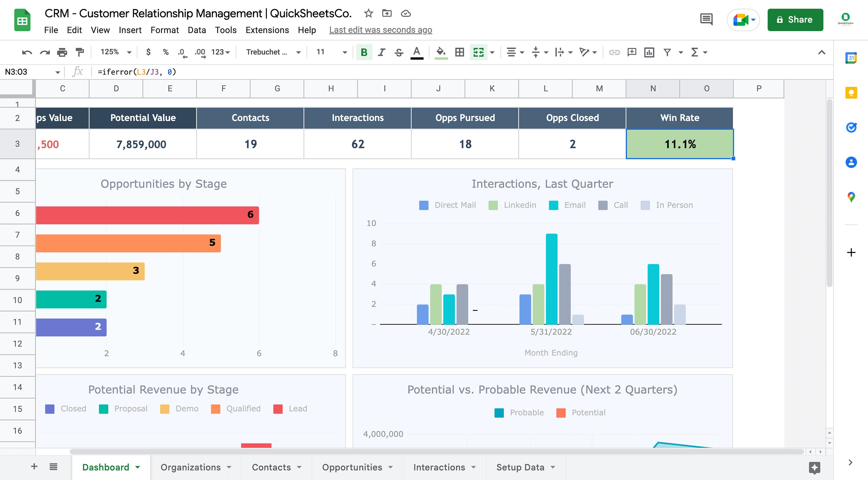Click the Insert link icon
The width and height of the screenshot is (868, 480).
pyautogui.click(x=614, y=52)
